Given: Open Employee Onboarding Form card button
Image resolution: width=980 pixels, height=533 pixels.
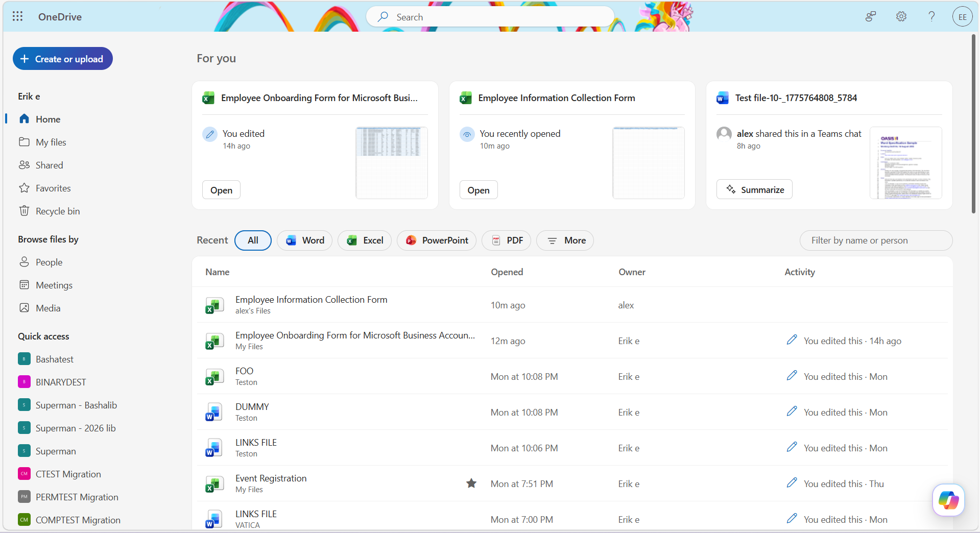Looking at the screenshot, I should (221, 190).
